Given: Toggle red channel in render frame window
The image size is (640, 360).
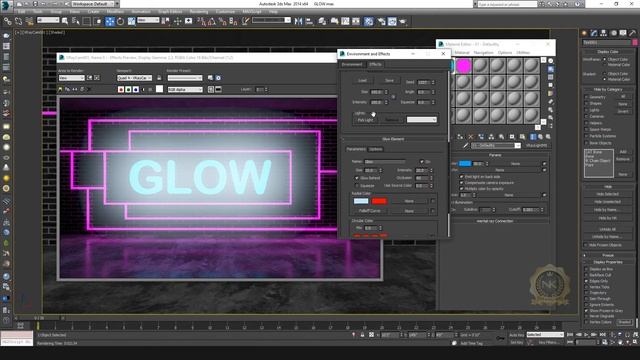Looking at the screenshot, I should (x=121, y=89).
